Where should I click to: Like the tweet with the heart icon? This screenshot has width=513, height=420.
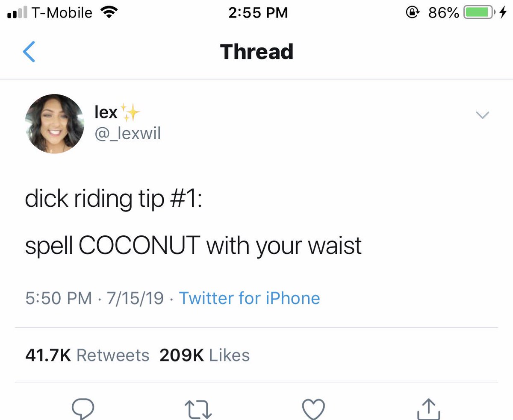pos(313,410)
